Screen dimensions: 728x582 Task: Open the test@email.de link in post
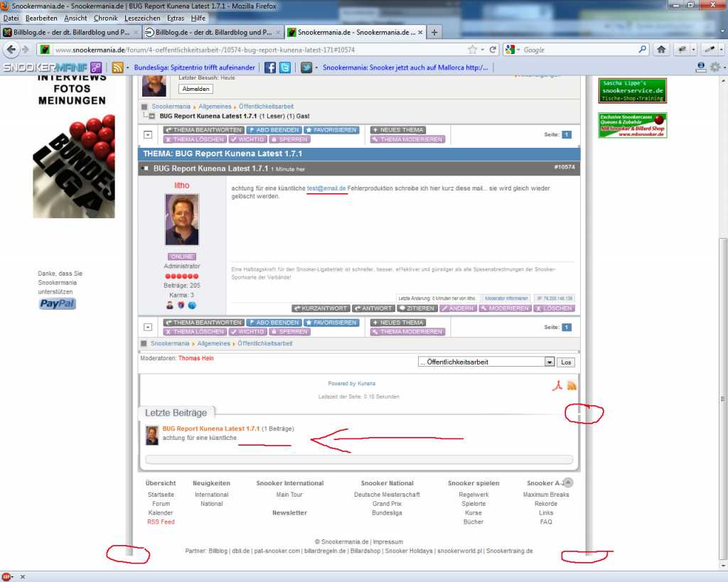coord(326,188)
